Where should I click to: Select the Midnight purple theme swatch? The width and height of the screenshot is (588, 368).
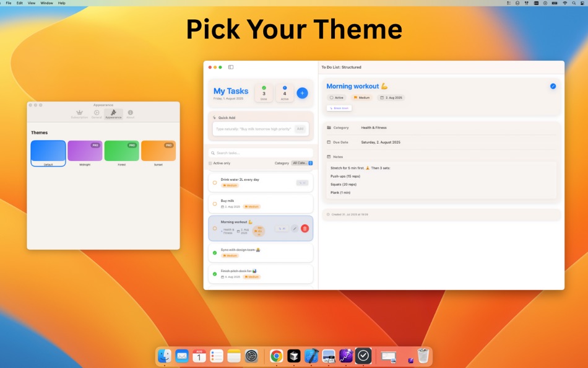point(85,151)
